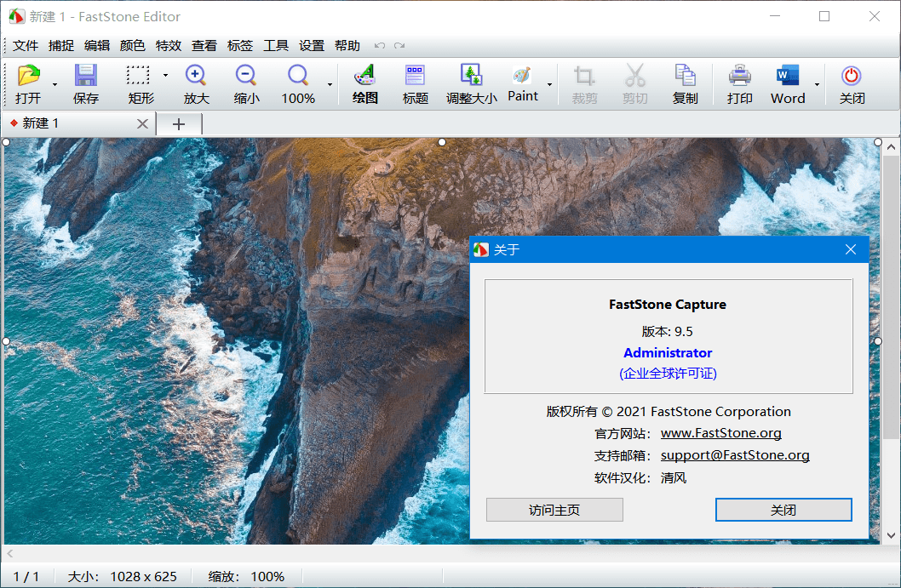901x588 pixels.
Task: Open the 捕捉 menu
Action: click(x=61, y=45)
